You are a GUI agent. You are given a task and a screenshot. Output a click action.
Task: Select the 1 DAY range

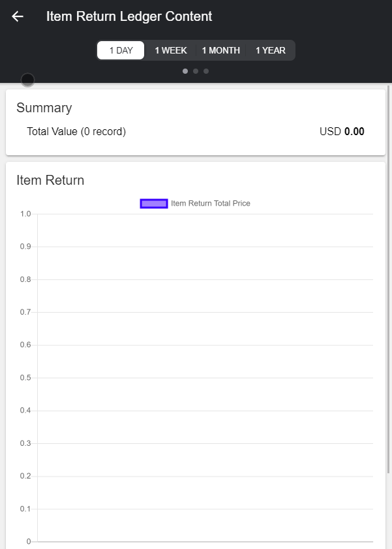[x=121, y=50]
